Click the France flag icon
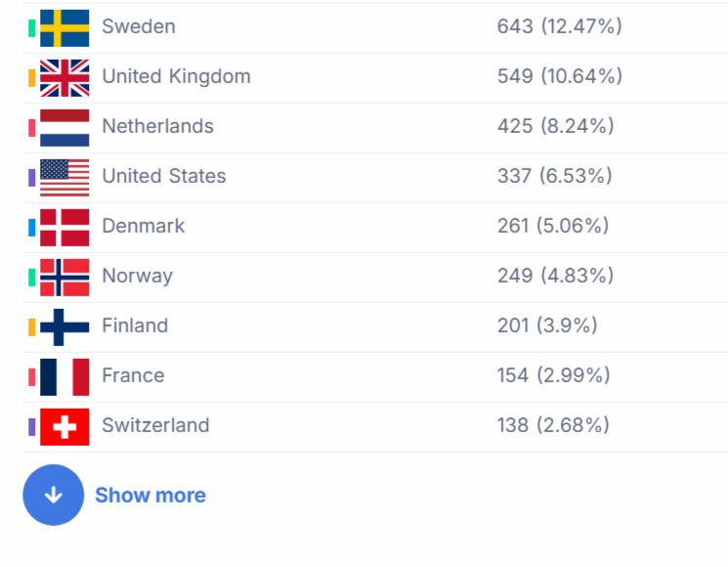 pos(64,376)
